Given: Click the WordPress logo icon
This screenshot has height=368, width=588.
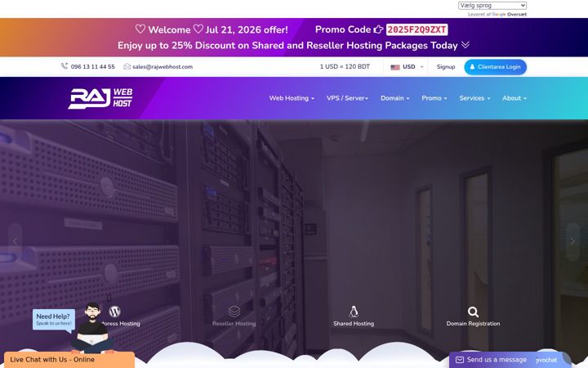Looking at the screenshot, I should [115, 312].
